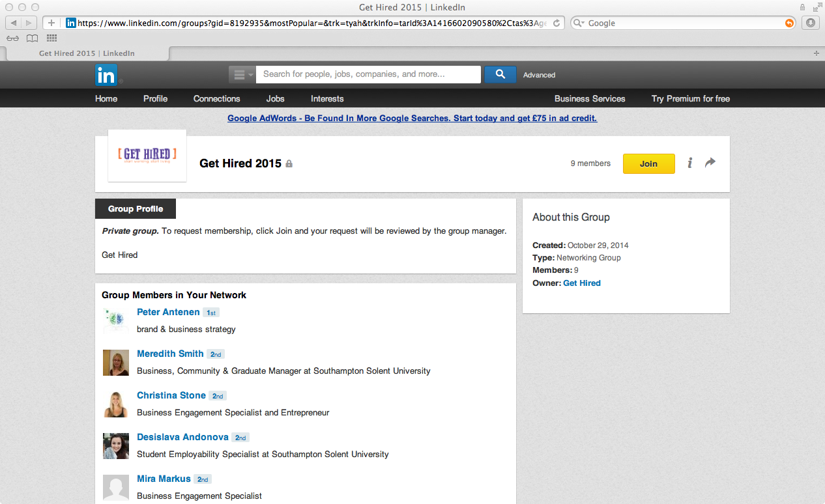Open the Home menu
Screen dimensions: 825x504
pyautogui.click(x=106, y=98)
